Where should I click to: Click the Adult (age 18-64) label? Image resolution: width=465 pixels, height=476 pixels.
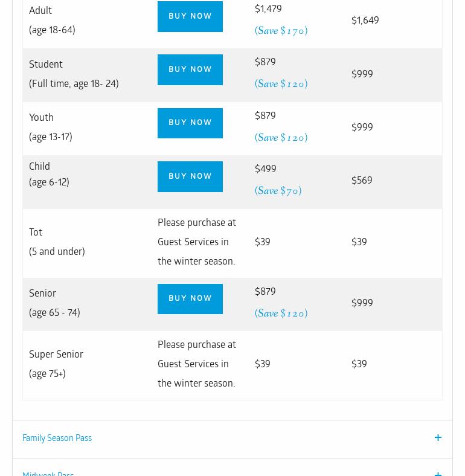pos(52,20)
